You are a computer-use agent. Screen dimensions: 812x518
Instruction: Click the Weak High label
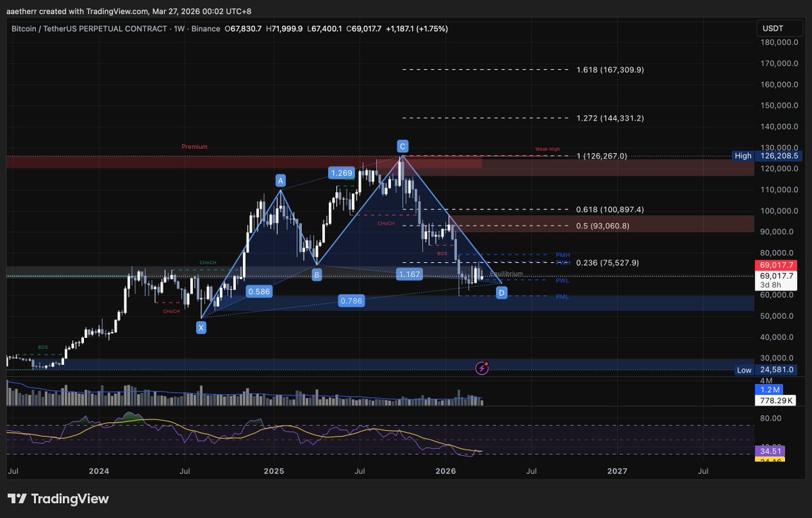pos(549,150)
